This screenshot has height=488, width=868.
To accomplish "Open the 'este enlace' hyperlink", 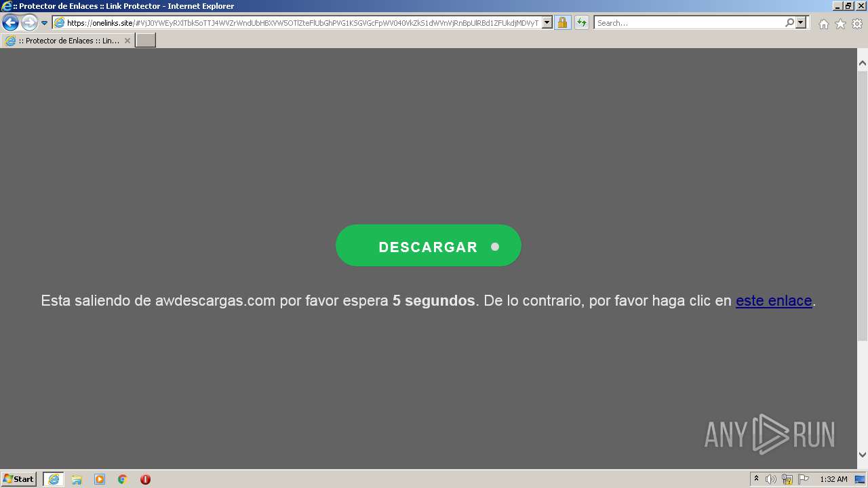I will tap(774, 300).
